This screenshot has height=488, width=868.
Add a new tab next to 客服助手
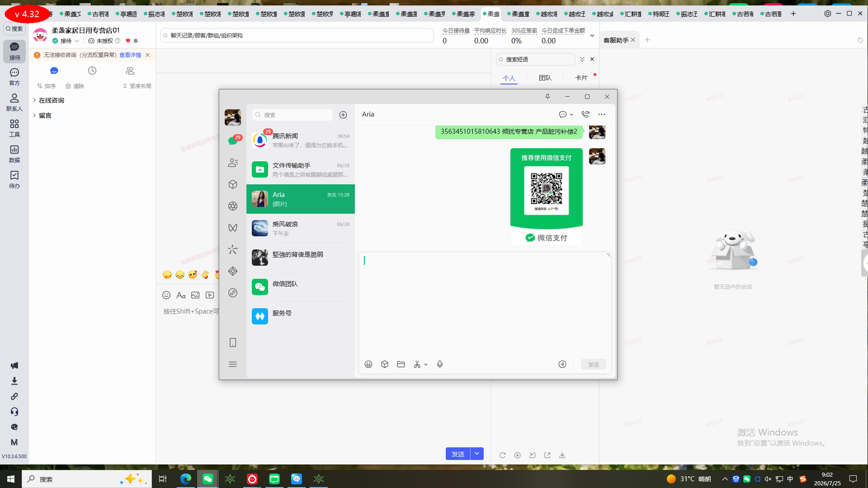pos(647,40)
